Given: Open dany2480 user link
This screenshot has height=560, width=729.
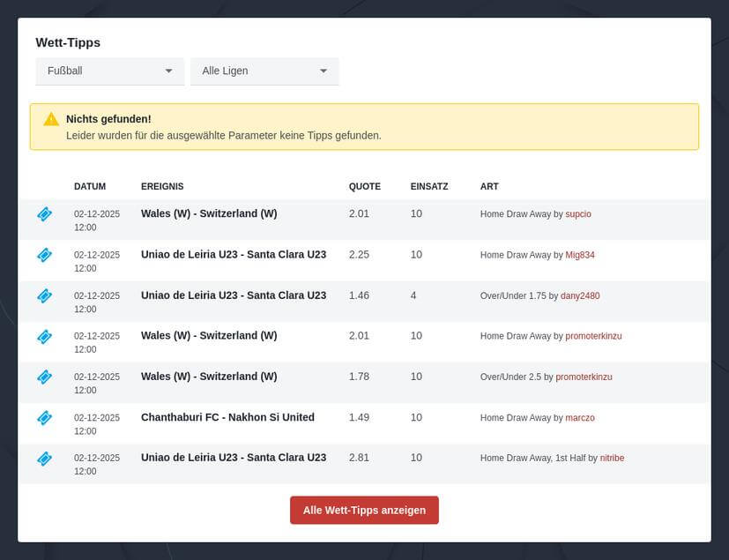Looking at the screenshot, I should coord(580,296).
